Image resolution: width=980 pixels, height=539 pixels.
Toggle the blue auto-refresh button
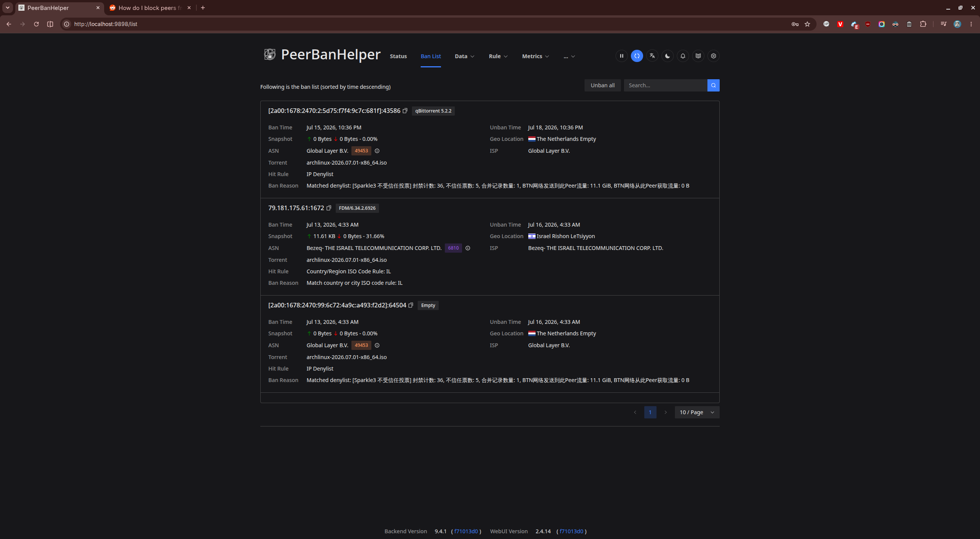coord(637,56)
